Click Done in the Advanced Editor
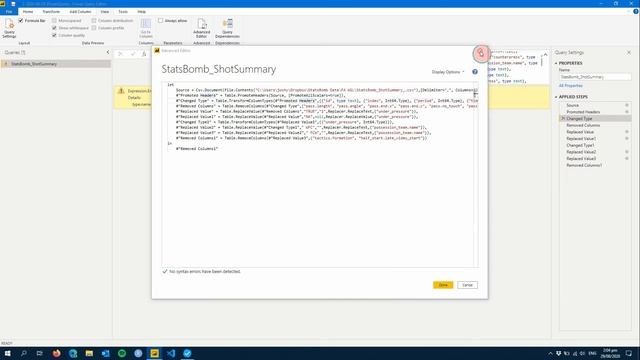This screenshot has width=640, height=360. [443, 285]
